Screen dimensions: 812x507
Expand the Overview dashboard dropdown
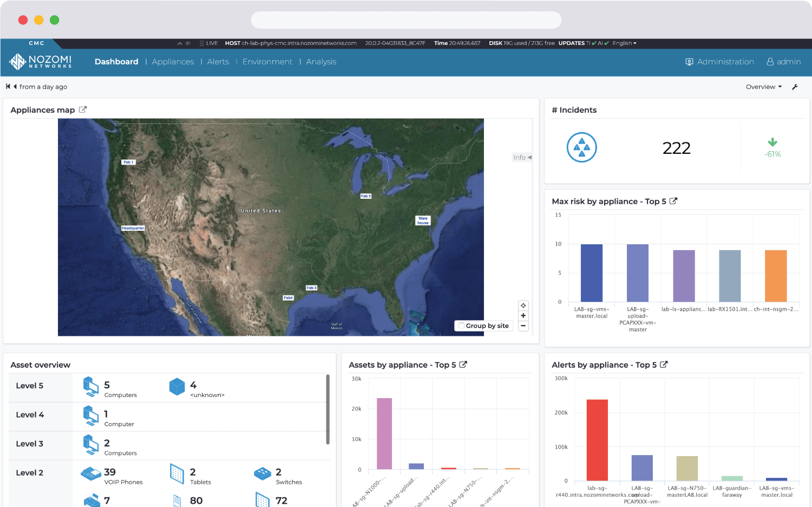click(x=763, y=87)
